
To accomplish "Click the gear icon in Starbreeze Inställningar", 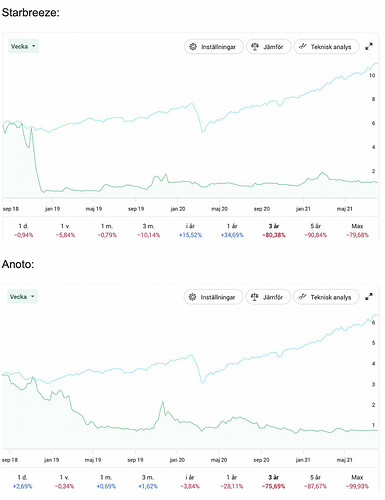I will [x=193, y=47].
